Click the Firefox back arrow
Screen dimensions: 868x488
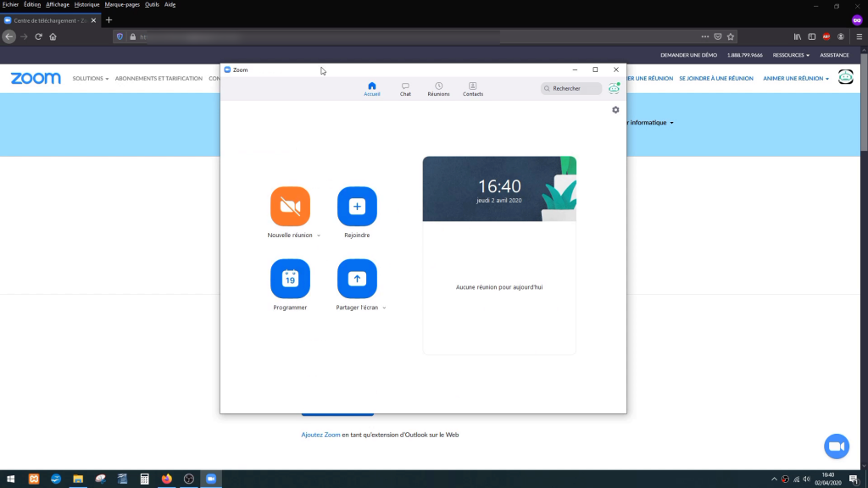click(8, 36)
